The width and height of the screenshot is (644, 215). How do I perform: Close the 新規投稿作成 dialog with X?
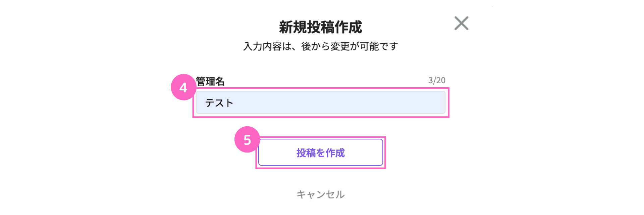click(461, 23)
